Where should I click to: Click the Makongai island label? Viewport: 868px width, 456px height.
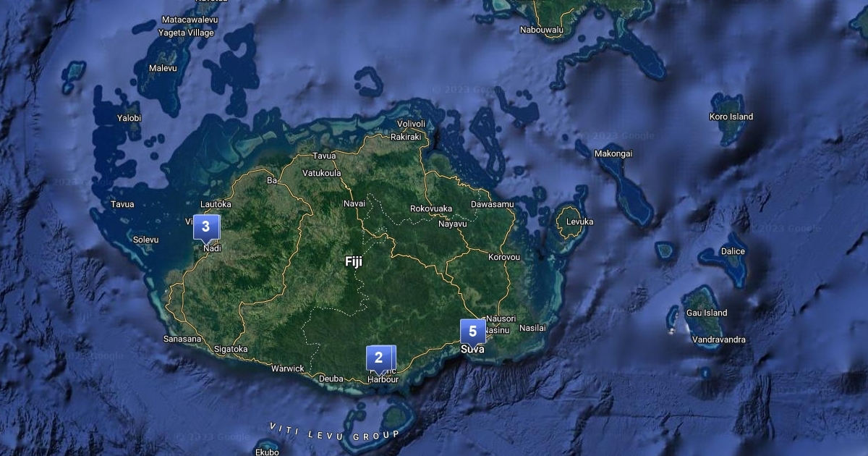[x=613, y=153]
